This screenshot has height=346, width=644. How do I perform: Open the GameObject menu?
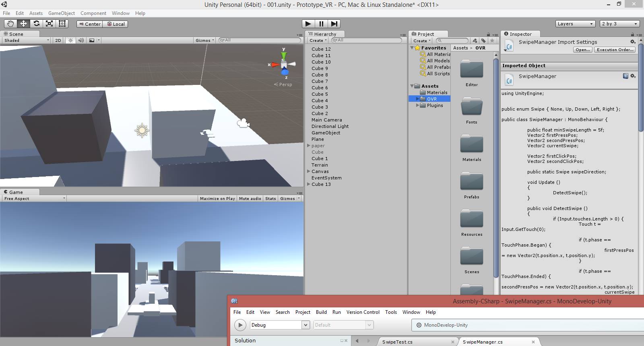(62, 13)
